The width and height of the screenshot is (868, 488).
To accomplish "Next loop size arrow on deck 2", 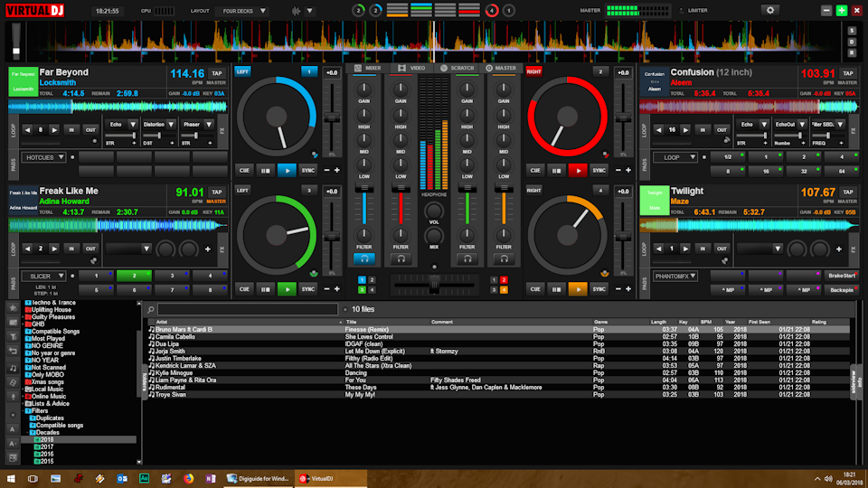I will point(685,130).
